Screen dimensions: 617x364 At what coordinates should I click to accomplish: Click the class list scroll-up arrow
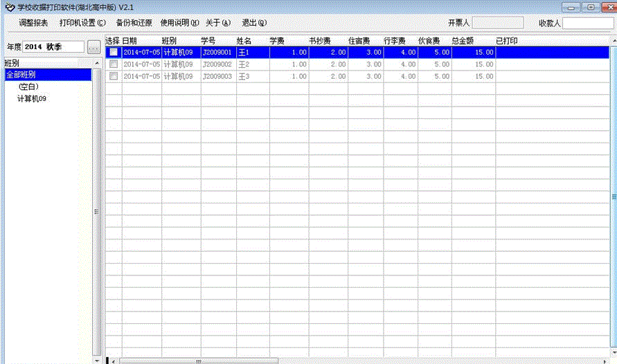click(x=97, y=64)
